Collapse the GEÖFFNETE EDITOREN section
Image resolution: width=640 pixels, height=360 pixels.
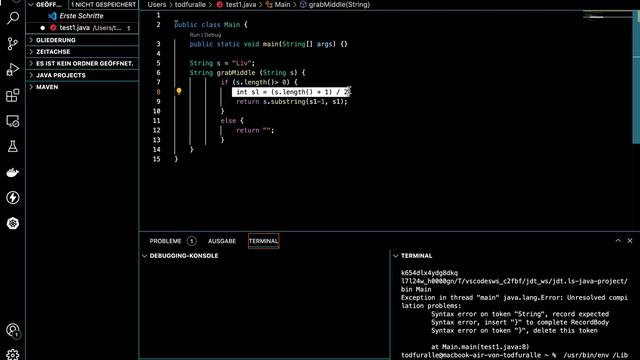(31, 4)
